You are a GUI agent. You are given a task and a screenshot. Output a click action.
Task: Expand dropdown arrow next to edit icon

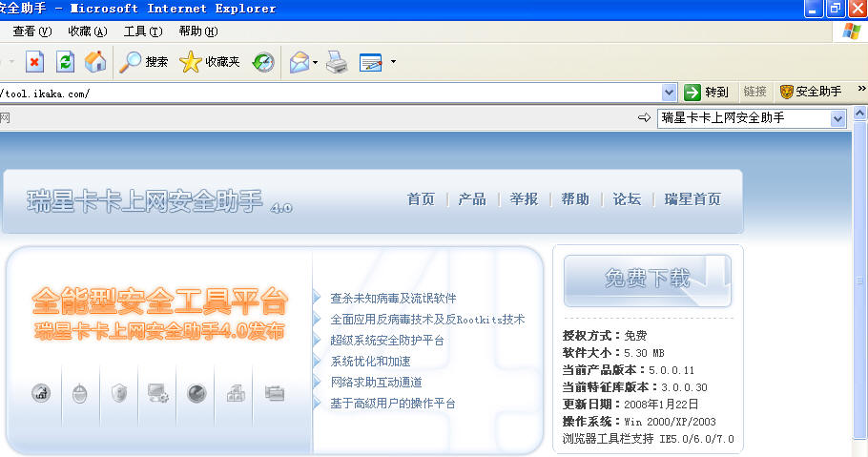click(x=393, y=61)
